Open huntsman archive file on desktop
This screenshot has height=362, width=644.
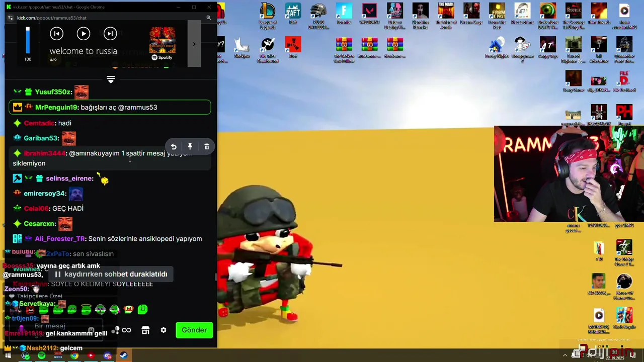coord(369,47)
